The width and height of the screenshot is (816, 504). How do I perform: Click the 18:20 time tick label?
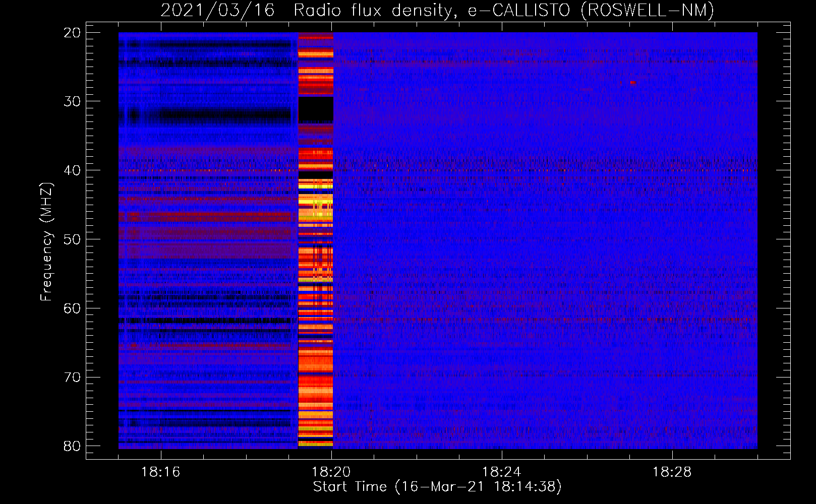click(331, 472)
